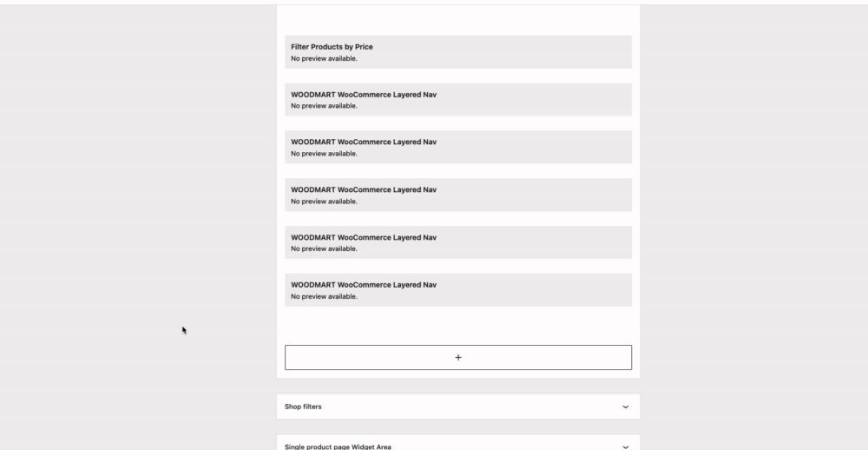This screenshot has width=868, height=450.
Task: Select the last WOODMART WooCommerce Layered Nav widget
Action: [457, 290]
